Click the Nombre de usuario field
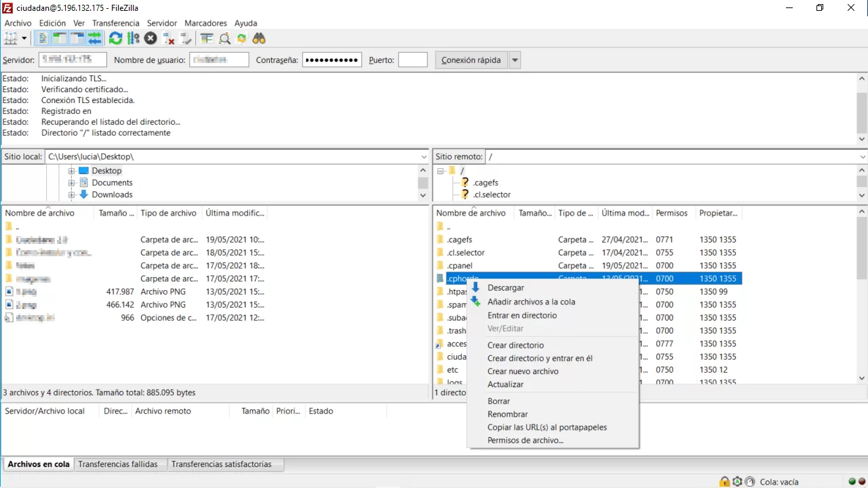868x488 pixels. pyautogui.click(x=219, y=60)
